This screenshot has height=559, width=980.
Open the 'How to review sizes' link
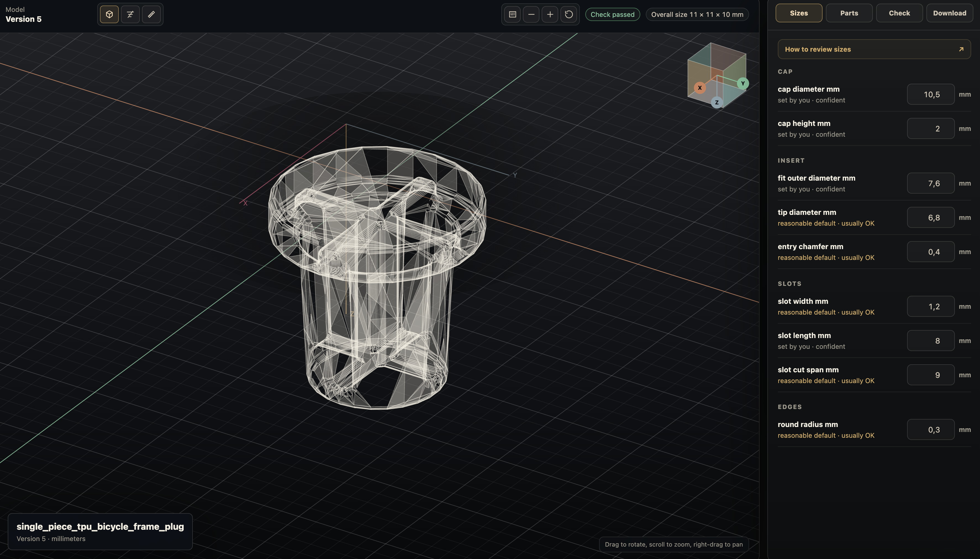[874, 49]
